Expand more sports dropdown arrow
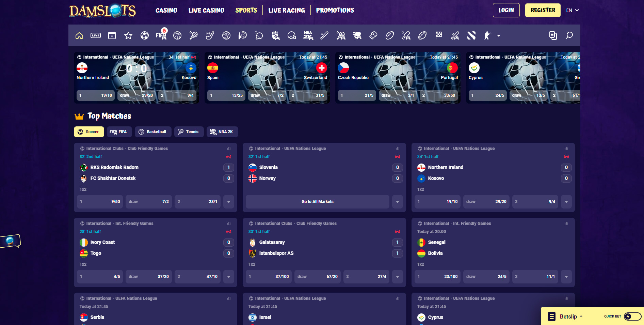This screenshot has width=644, height=325. click(499, 35)
